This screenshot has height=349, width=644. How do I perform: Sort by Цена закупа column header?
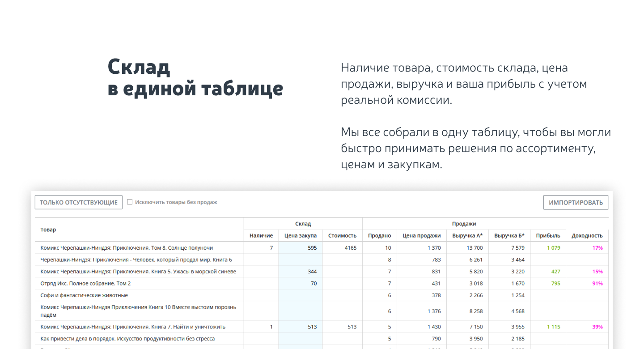tap(301, 236)
